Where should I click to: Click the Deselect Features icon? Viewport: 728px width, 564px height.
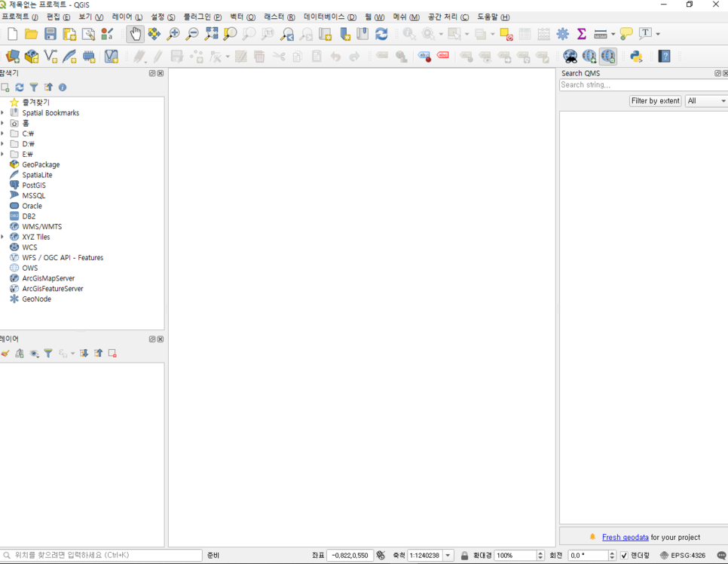[506, 34]
